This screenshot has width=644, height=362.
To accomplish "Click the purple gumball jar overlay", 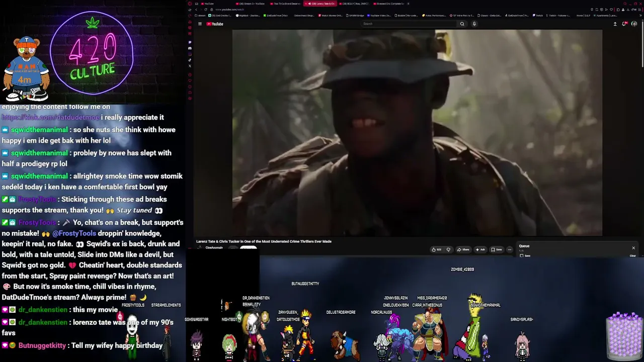I will (624, 336).
